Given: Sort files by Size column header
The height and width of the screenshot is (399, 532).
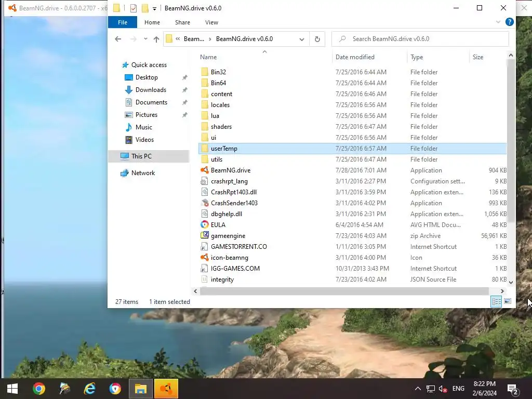Looking at the screenshot, I should pos(478,57).
